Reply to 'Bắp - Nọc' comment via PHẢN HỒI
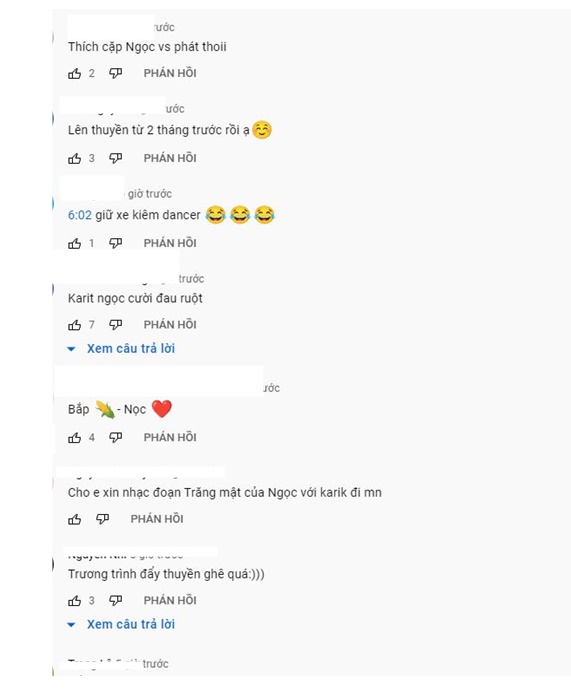 [170, 438]
